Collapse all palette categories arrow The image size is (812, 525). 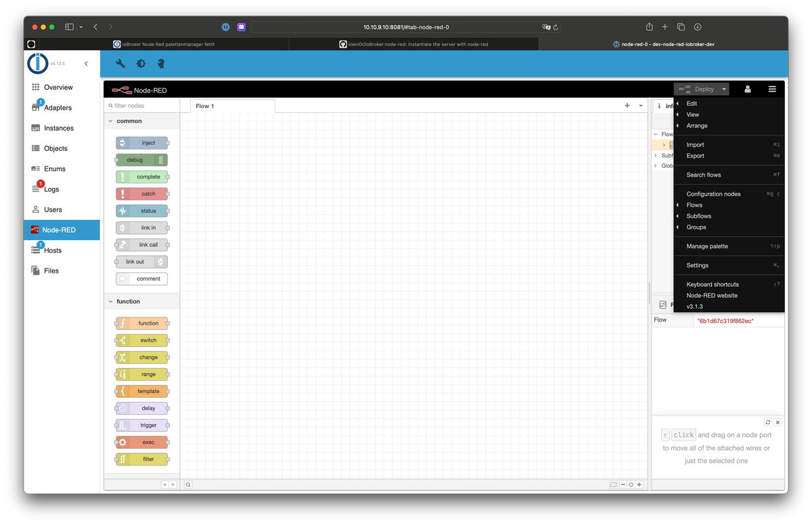tap(164, 484)
